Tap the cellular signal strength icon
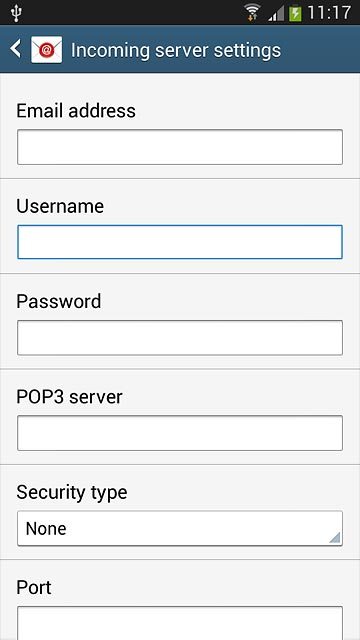This screenshot has height=640, width=360. pyautogui.click(x=276, y=13)
